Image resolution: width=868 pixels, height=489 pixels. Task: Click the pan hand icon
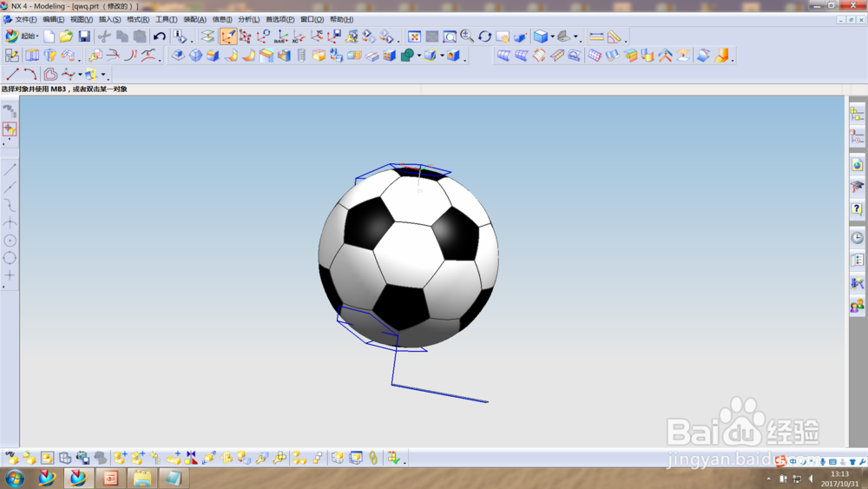(x=503, y=36)
